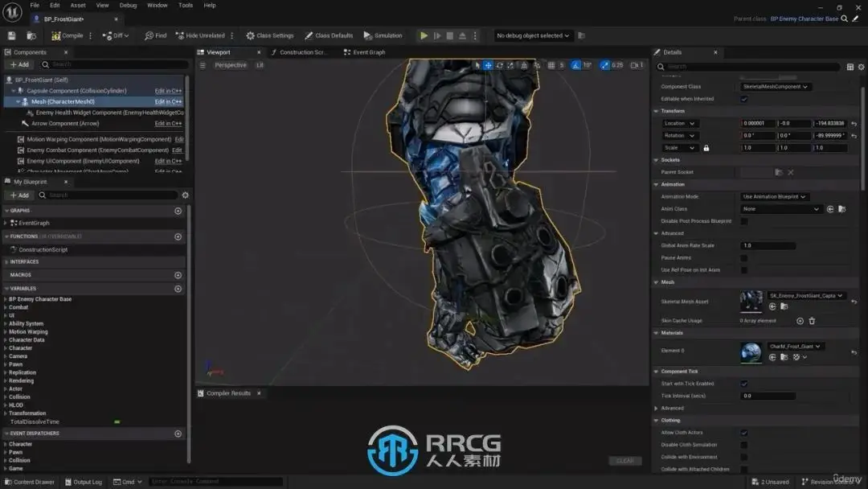This screenshot has width=868, height=489.
Task: Click the camera speed icon in viewport toolbar
Action: pyautogui.click(x=637, y=65)
